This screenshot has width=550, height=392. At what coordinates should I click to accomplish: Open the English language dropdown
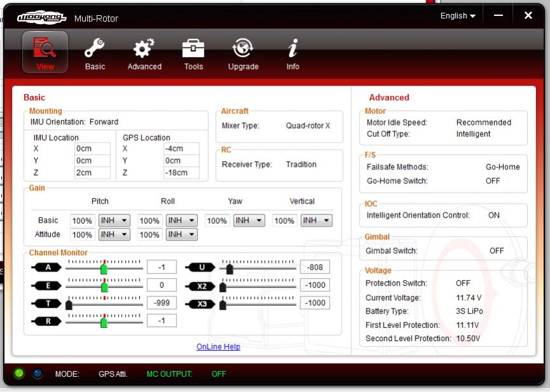click(x=458, y=16)
